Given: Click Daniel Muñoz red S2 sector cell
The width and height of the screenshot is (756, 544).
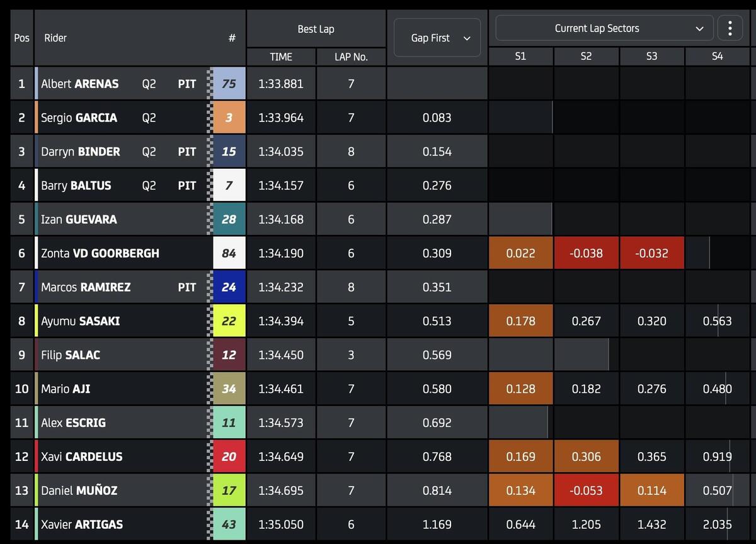Looking at the screenshot, I should (586, 490).
